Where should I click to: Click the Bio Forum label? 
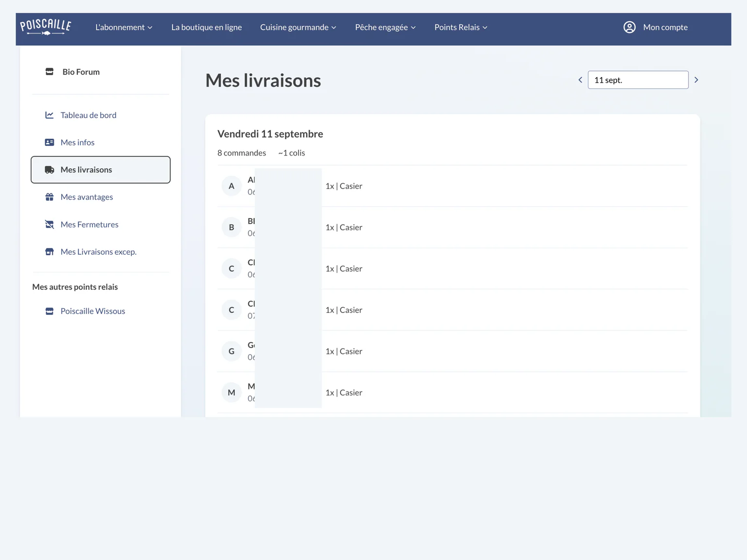tap(81, 72)
